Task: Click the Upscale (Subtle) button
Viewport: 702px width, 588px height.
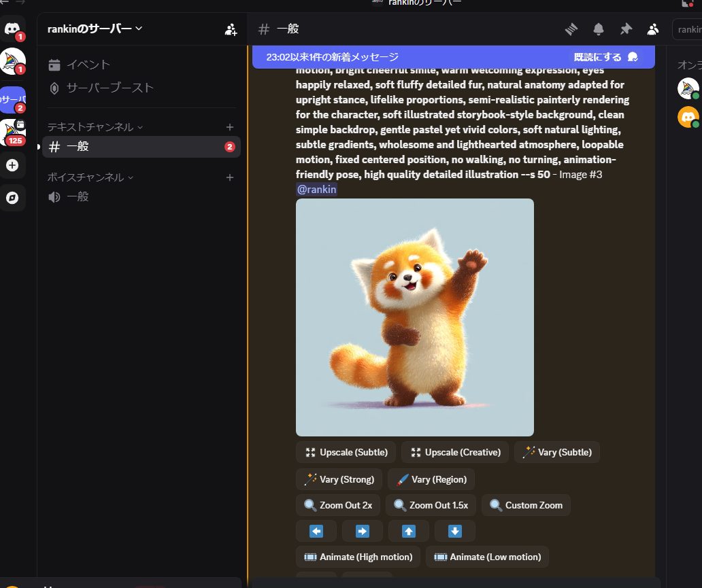Action: pos(346,452)
